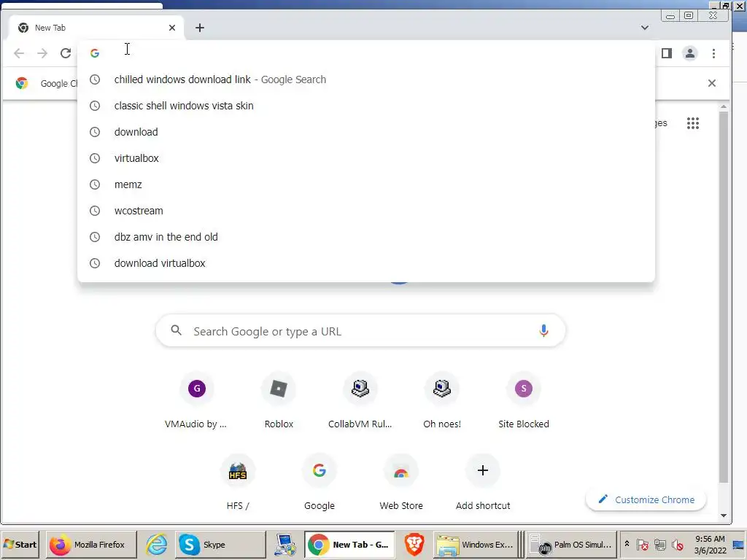Switch to Skype in taskbar

click(220, 545)
